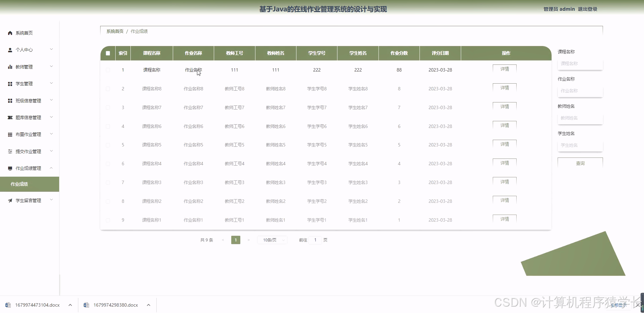Image resolution: width=644 pixels, height=313 pixels.
Task: Toggle the select-all checkbox in table header
Action: point(108,53)
